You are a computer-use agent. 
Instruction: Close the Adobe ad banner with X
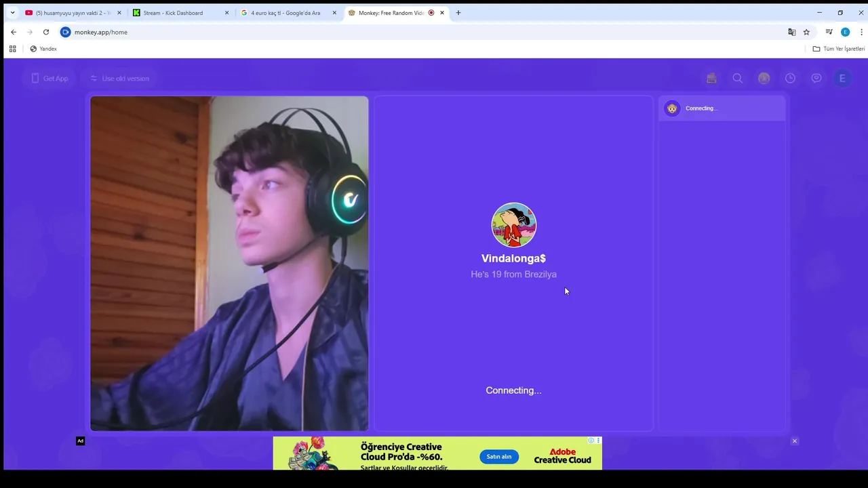pyautogui.click(x=795, y=441)
